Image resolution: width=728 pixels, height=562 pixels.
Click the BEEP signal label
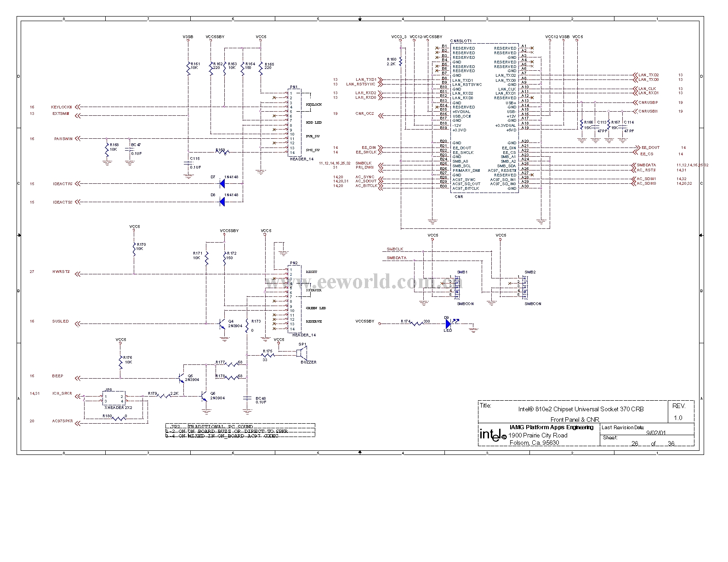pos(57,376)
